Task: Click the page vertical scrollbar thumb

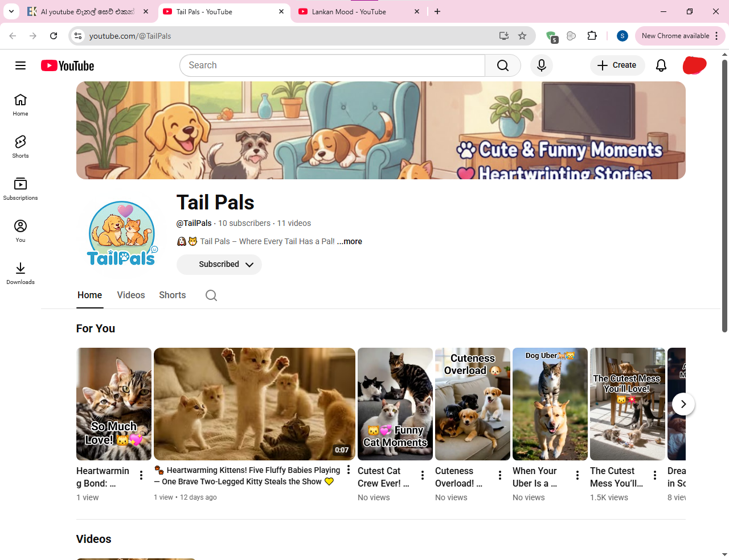Action: (x=724, y=195)
